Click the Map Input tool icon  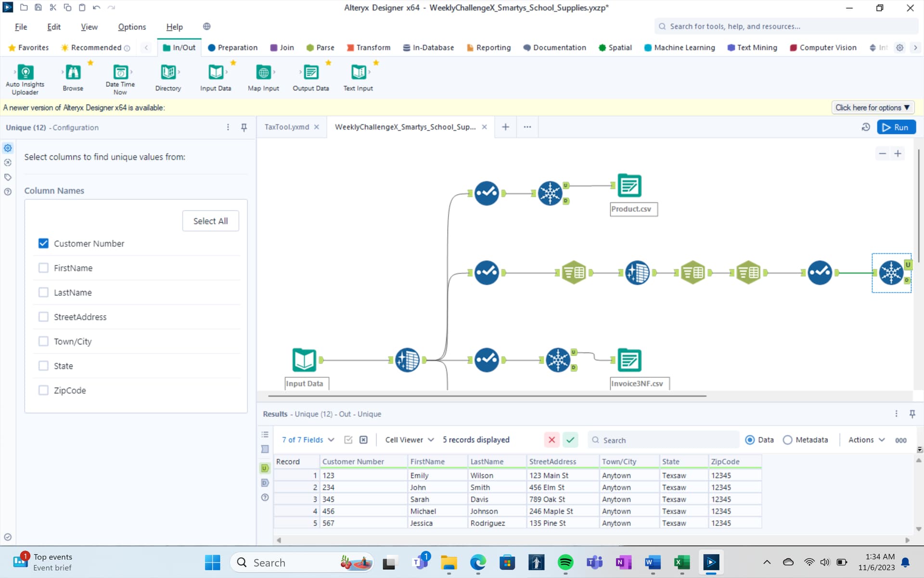(263, 73)
